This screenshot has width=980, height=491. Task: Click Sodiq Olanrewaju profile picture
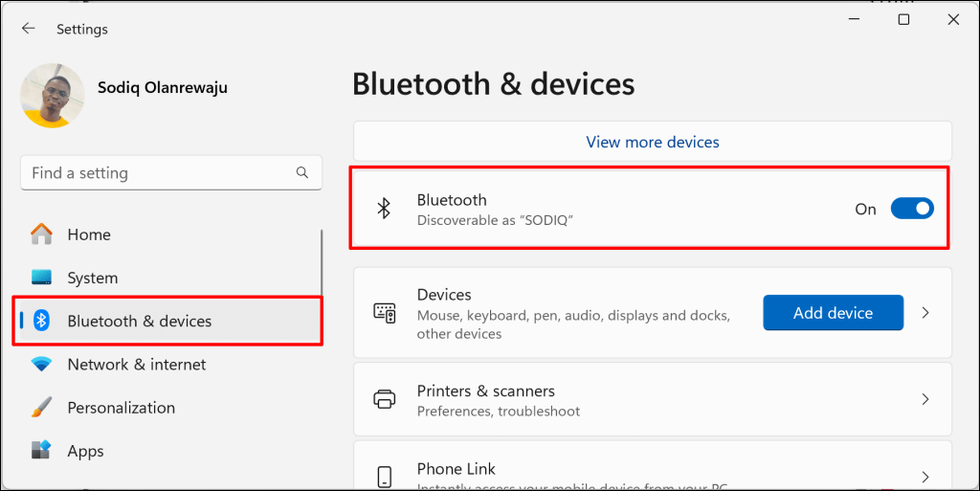[x=52, y=96]
